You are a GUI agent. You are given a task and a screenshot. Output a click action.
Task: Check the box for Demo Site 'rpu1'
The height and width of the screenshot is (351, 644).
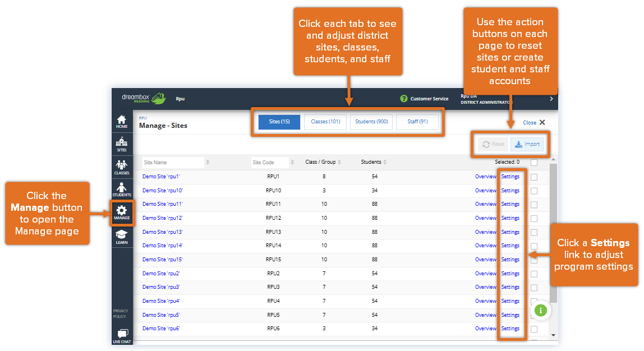click(534, 177)
